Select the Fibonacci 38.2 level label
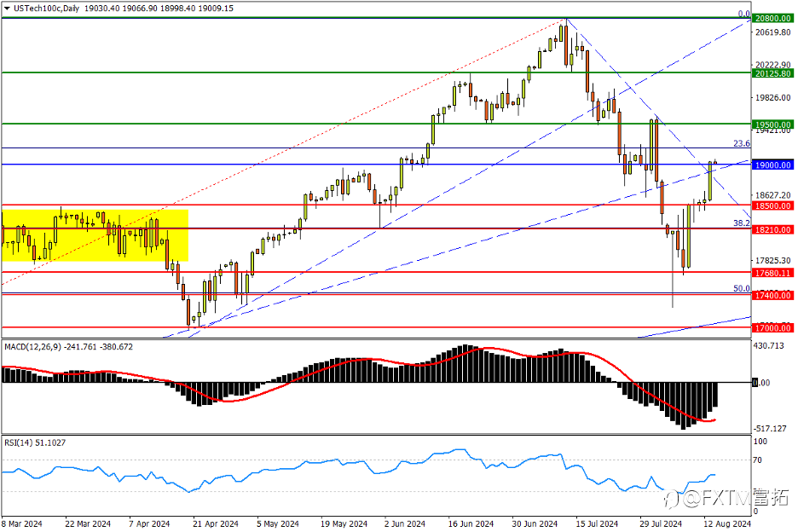The width and height of the screenshot is (798, 532). tap(742, 223)
